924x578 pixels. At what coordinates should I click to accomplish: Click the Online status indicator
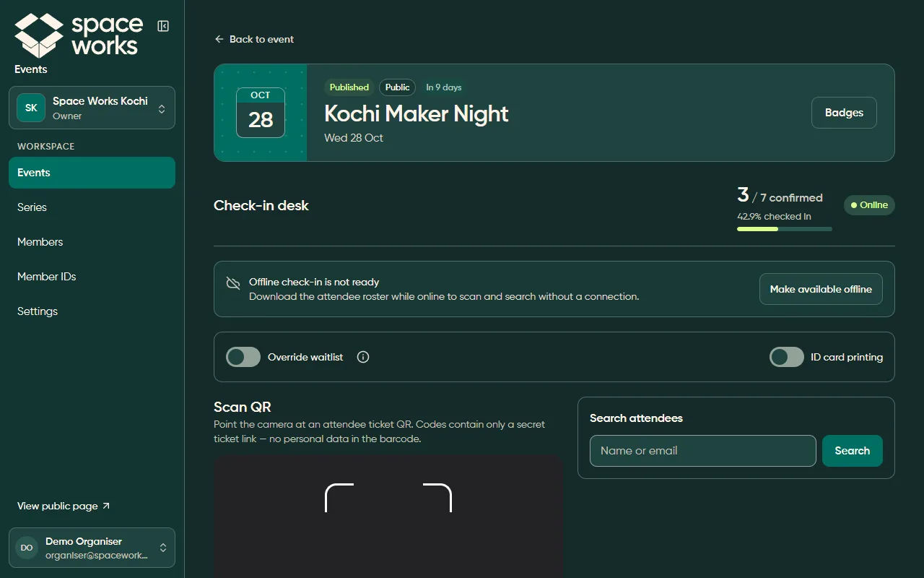pos(869,205)
